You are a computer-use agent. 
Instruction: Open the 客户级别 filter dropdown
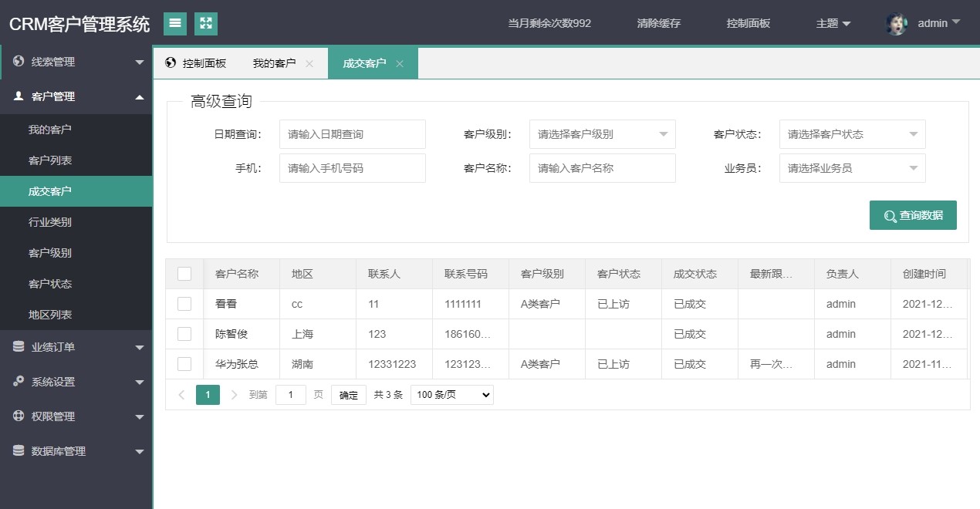click(x=602, y=134)
